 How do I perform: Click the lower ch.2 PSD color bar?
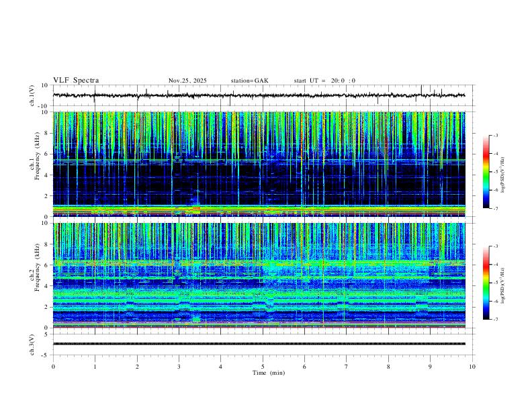486,283
